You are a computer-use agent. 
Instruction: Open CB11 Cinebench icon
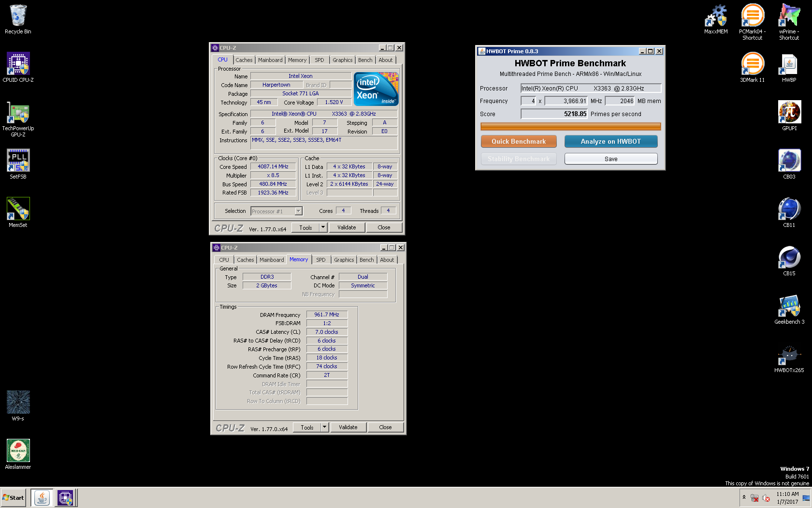tap(789, 212)
